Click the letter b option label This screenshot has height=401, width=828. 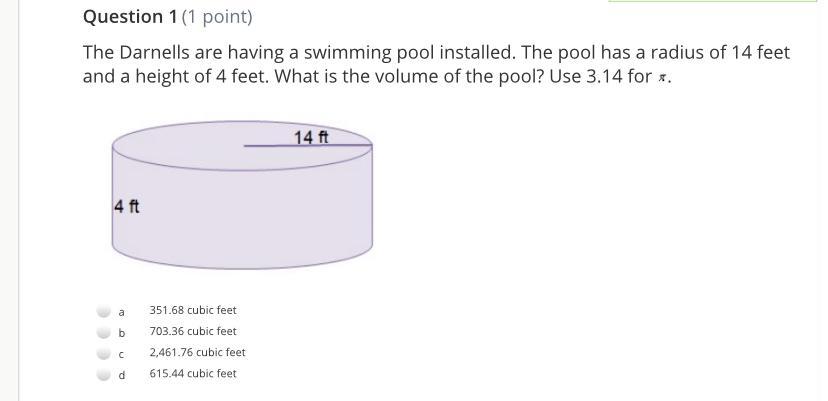(x=122, y=333)
